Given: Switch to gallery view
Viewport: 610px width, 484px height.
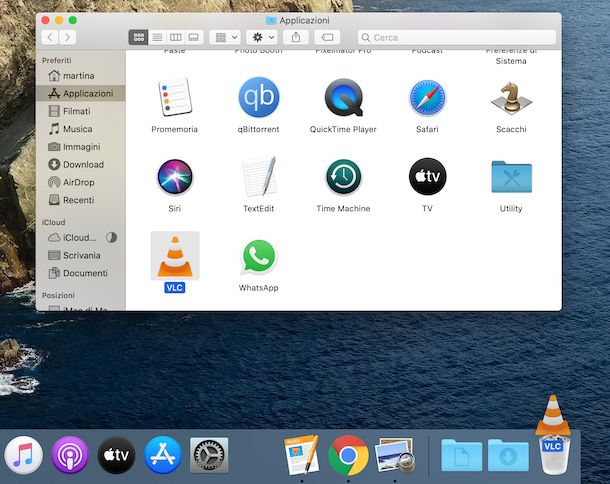Looking at the screenshot, I should 194,37.
